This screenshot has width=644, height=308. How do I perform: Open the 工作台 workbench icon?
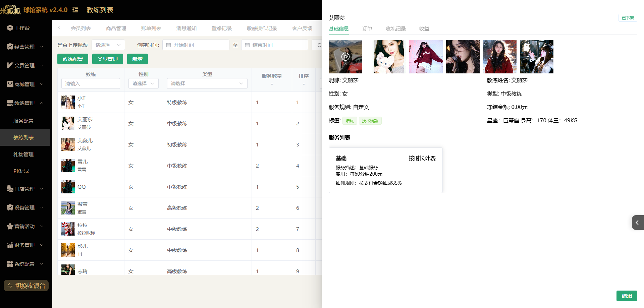[x=10, y=28]
